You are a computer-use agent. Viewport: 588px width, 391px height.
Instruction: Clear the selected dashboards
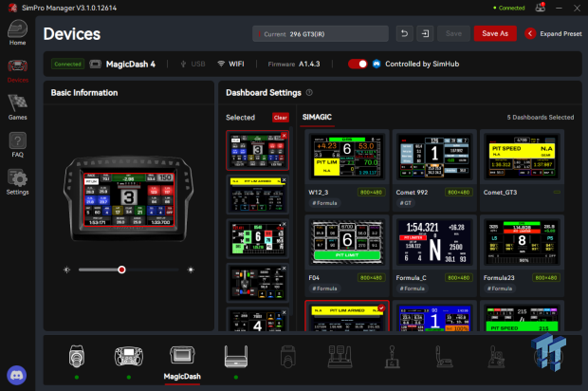pyautogui.click(x=280, y=118)
